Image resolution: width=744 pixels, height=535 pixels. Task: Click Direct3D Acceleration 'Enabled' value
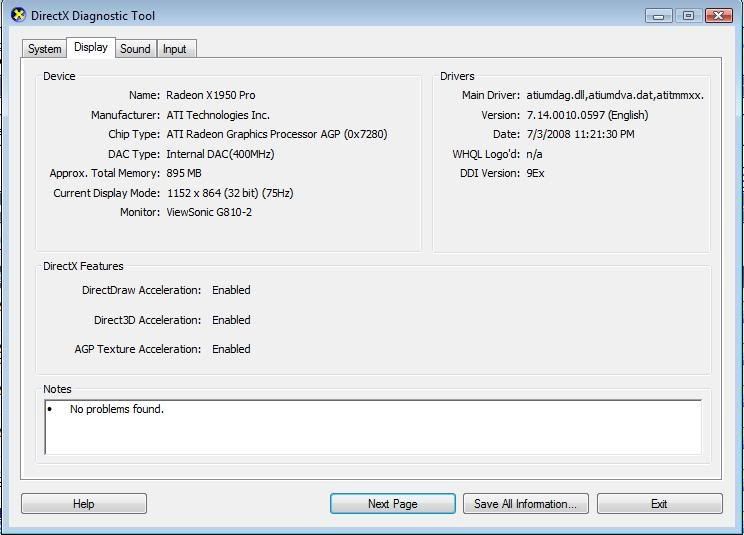point(231,320)
